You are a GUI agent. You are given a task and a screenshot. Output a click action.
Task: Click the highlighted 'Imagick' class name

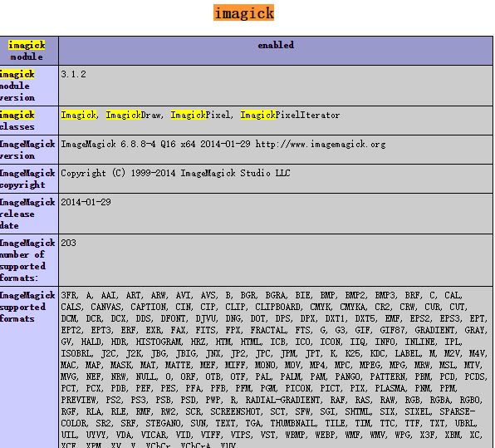(x=79, y=115)
